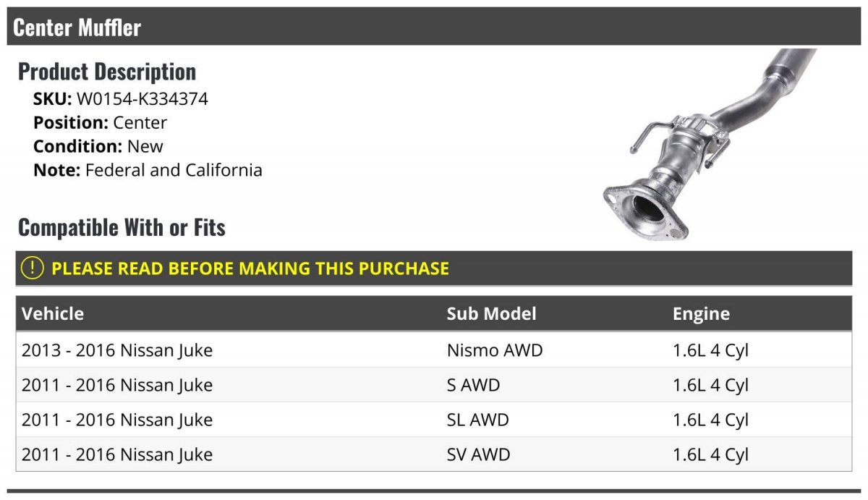
Task: Click the PLEASE READ BEFORE MAKING THIS PURCHASE banner
Action: (434, 268)
